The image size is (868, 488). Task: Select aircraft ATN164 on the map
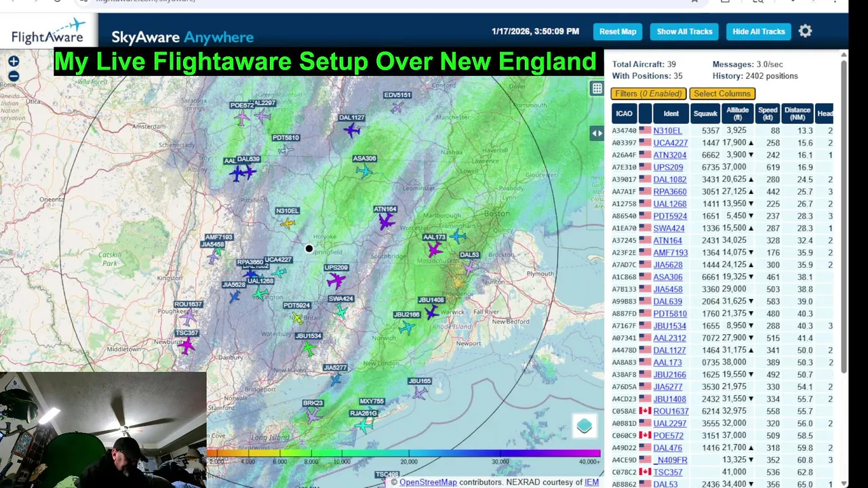click(x=386, y=222)
